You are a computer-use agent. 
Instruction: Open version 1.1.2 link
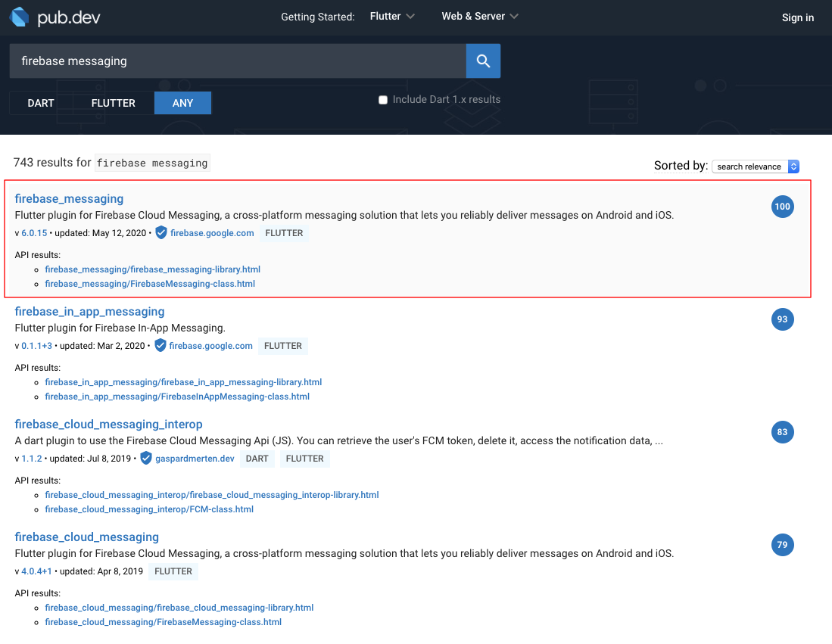point(31,459)
